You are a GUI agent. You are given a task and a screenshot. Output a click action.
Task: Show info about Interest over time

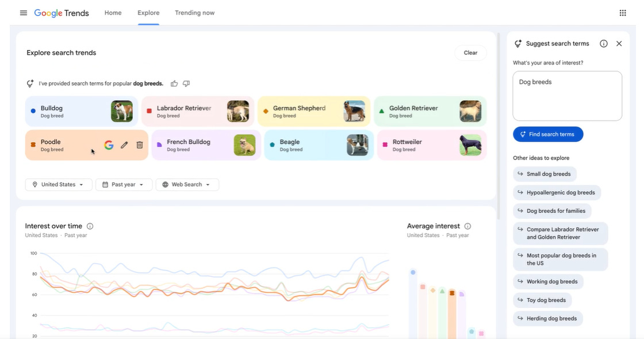click(x=90, y=226)
